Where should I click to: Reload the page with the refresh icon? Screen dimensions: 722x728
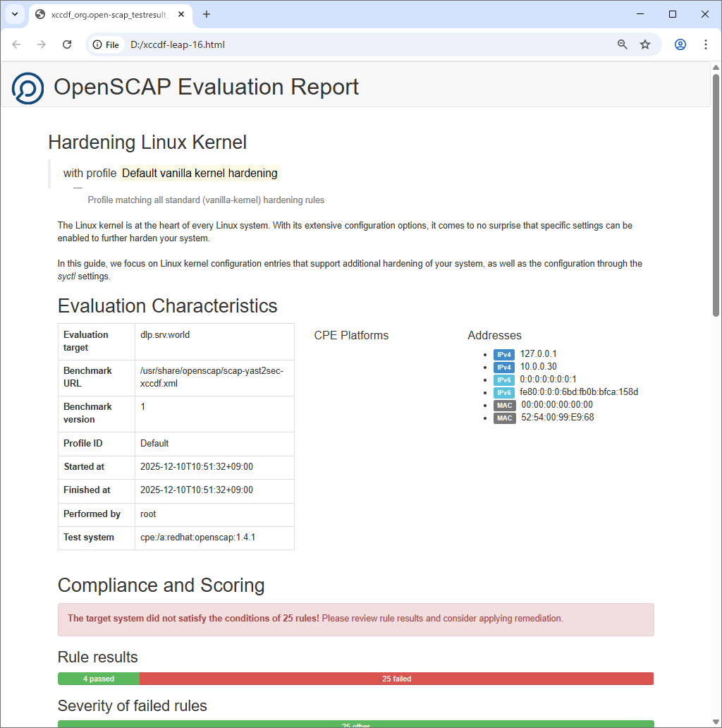point(67,44)
